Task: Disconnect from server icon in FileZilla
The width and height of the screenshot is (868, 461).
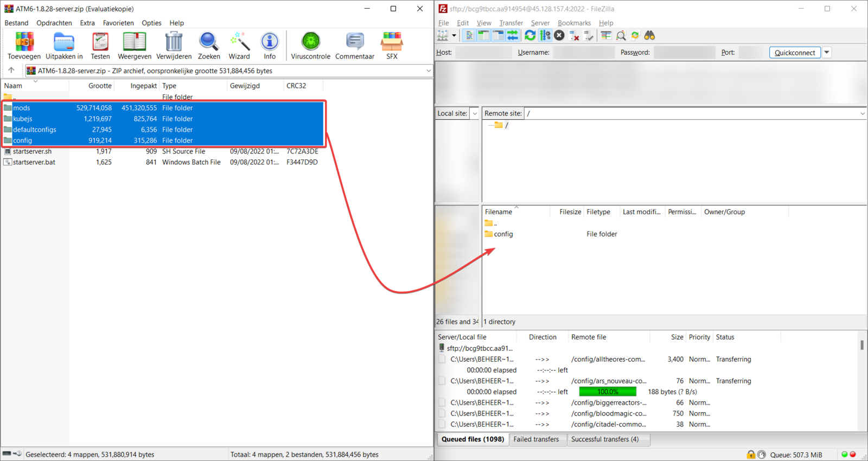Action: pyautogui.click(x=574, y=36)
